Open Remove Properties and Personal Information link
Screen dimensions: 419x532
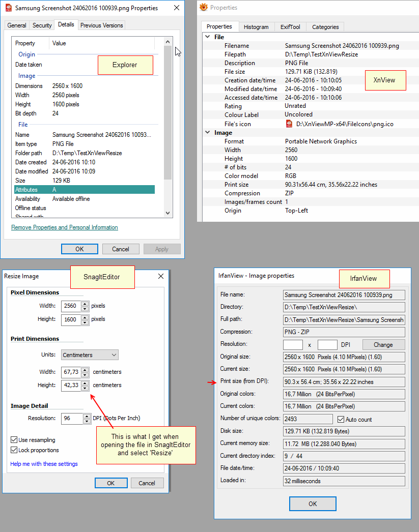[65, 227]
